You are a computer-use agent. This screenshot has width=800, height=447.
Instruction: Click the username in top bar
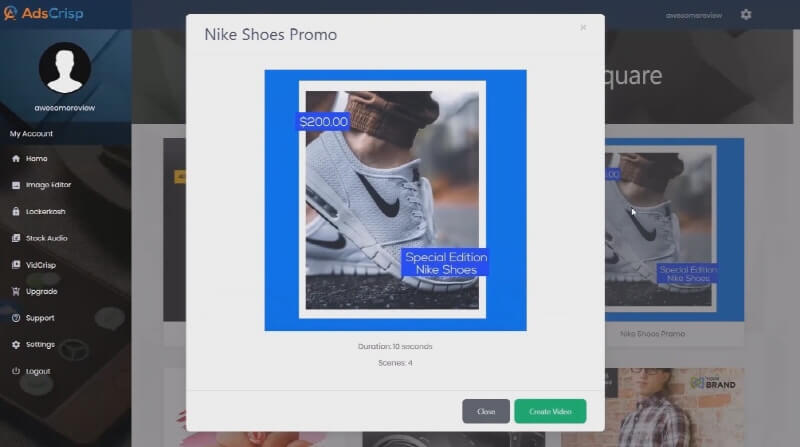693,15
